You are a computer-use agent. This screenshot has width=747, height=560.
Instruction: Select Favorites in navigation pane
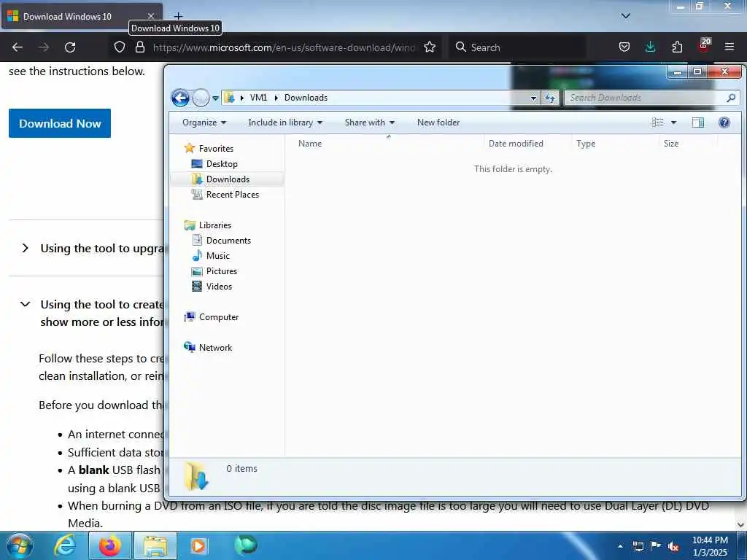[x=216, y=149]
